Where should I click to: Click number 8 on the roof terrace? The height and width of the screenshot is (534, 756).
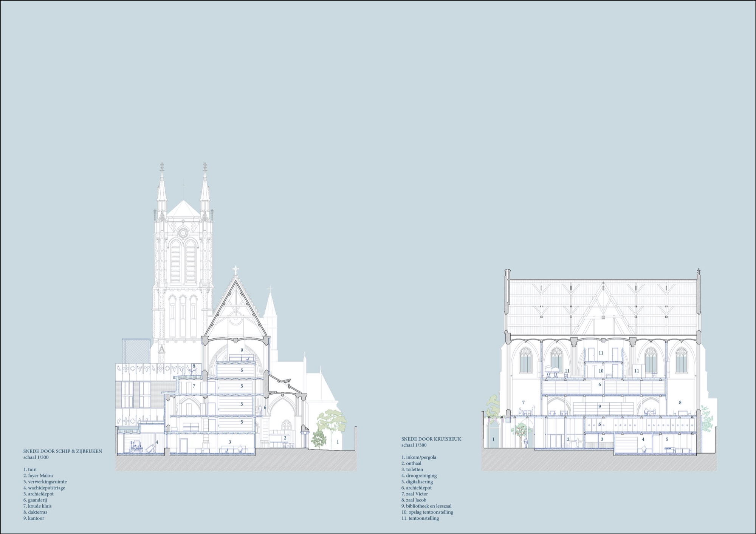click(194, 366)
